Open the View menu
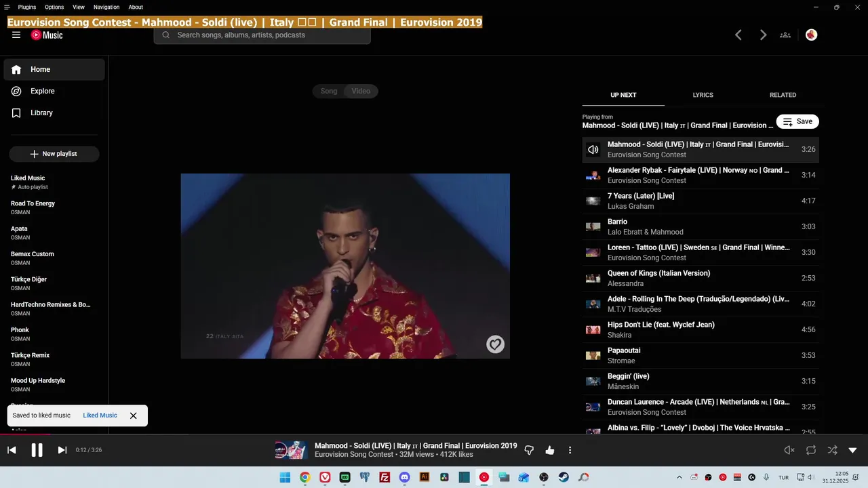868x488 pixels. pyautogui.click(x=79, y=7)
